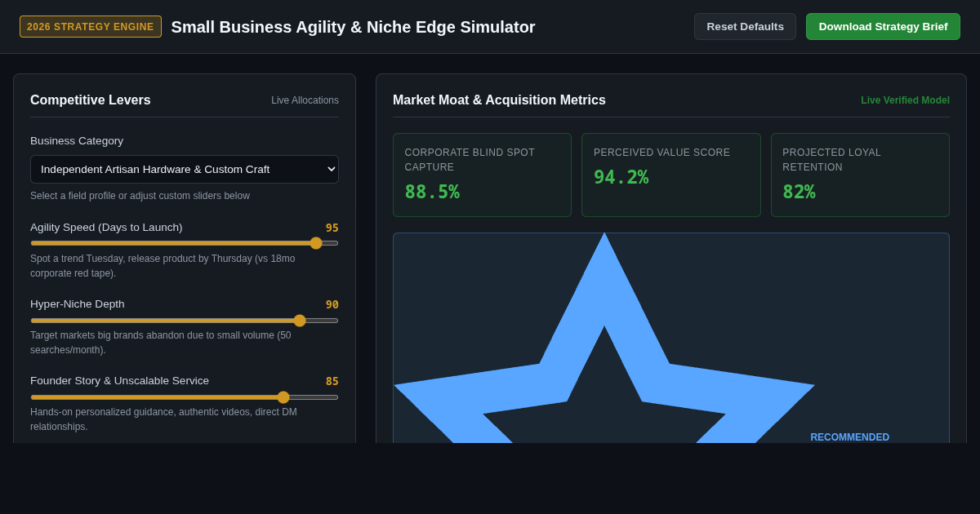This screenshot has height=514, width=980.
Task: Adjust the Agility Speed slider handle
Action: tap(316, 243)
